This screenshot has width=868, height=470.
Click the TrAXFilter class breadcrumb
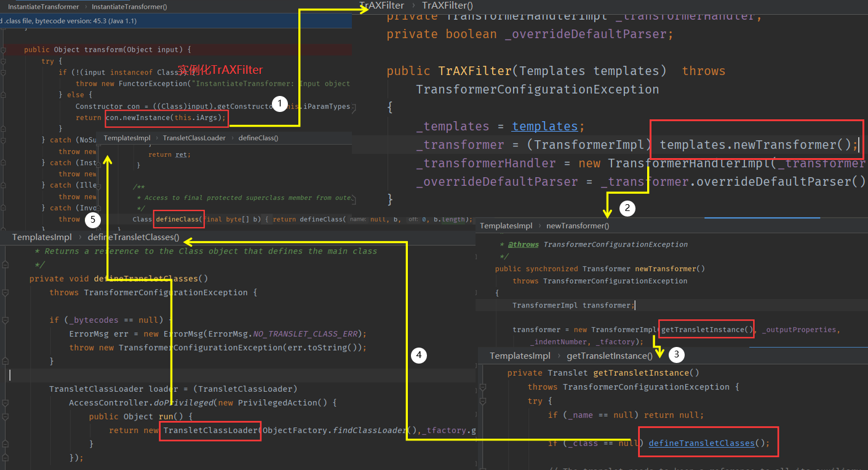(382, 6)
